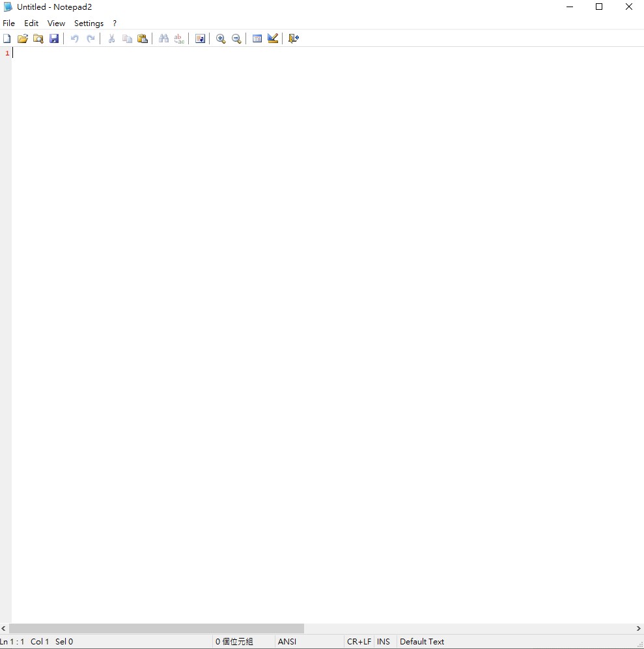The width and height of the screenshot is (644, 649).
Task: Click the Save floppy disk icon
Action: pos(54,38)
